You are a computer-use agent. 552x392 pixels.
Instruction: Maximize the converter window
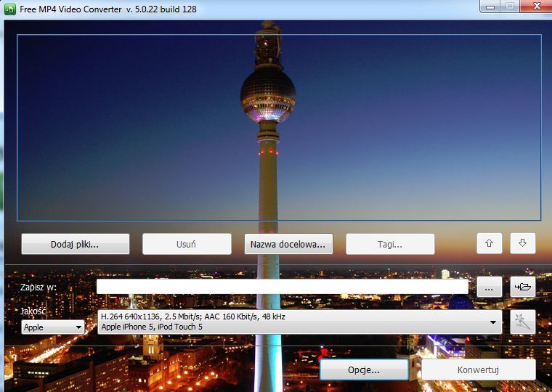509,6
